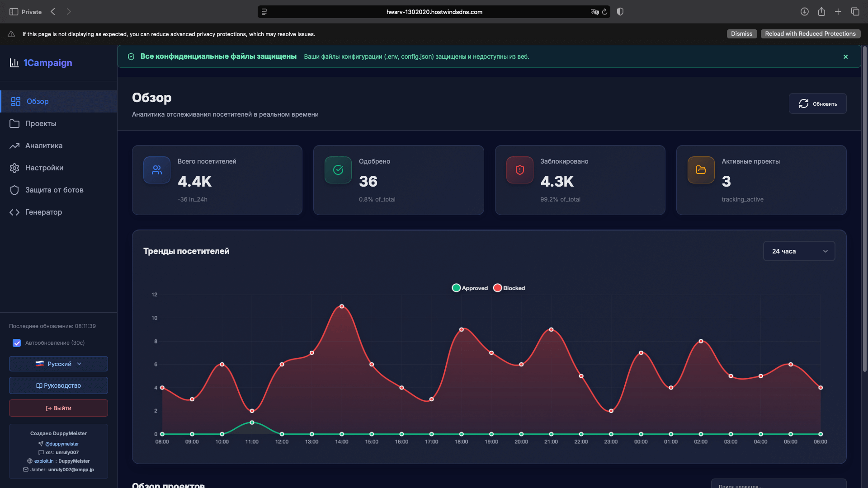The height and width of the screenshot is (488, 868).
Task: Click the green Approved checkmark icon
Action: [x=338, y=170]
